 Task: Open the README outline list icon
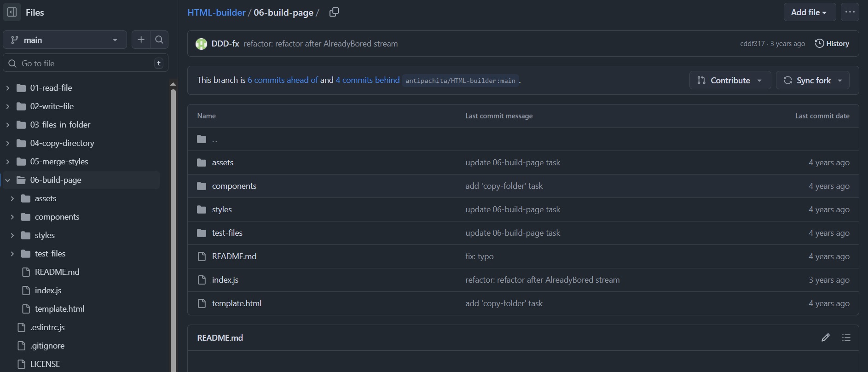[846, 337]
